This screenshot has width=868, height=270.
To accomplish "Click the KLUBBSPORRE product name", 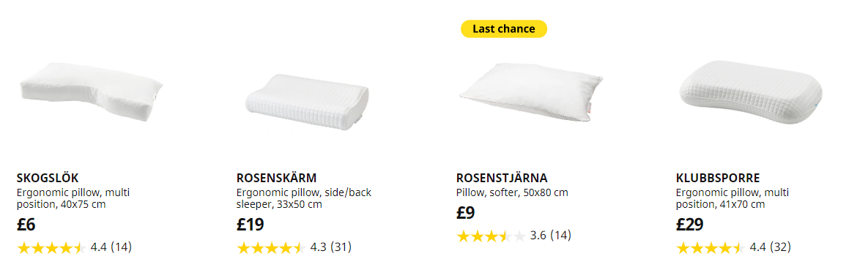I will click(x=718, y=178).
